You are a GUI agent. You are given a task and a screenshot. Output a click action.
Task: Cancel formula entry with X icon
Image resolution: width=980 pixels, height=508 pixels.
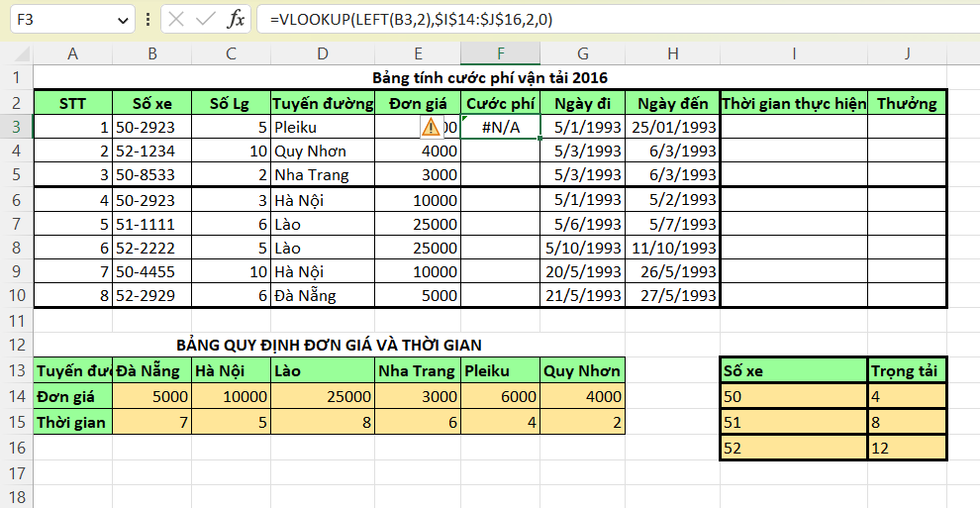click(176, 20)
